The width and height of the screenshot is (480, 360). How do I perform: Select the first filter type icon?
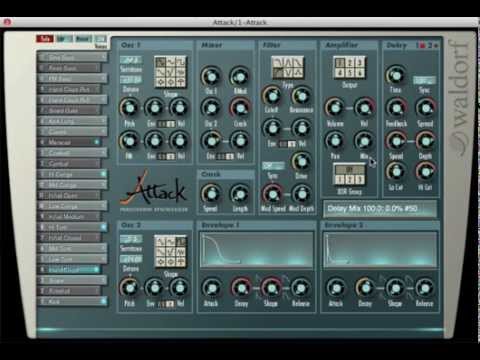[x=277, y=62]
